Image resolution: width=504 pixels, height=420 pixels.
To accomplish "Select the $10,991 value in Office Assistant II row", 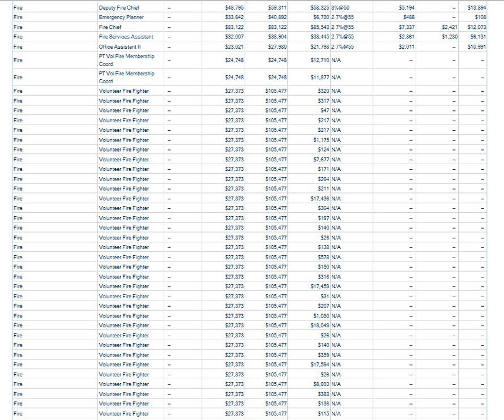I will click(x=477, y=46).
